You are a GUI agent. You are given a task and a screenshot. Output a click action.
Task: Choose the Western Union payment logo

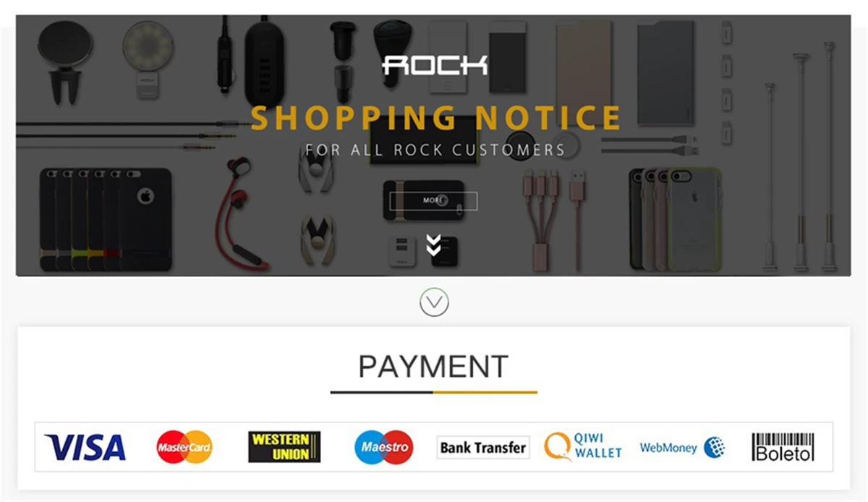click(x=284, y=447)
